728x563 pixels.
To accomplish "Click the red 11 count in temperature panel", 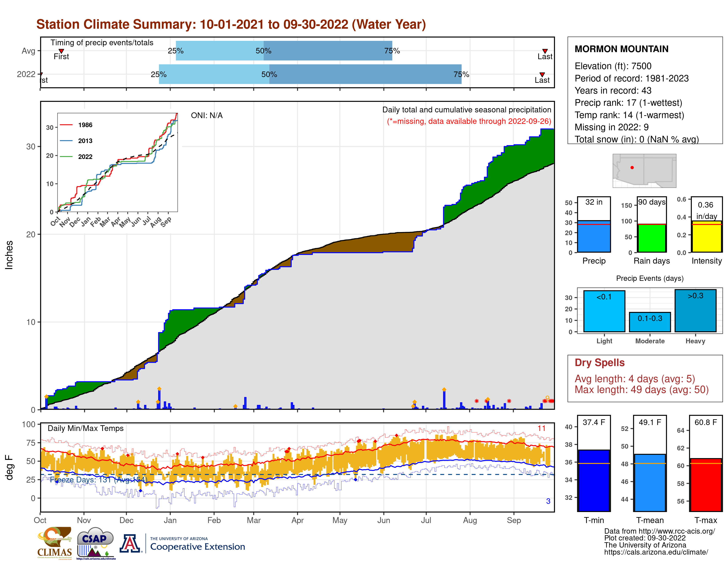I will pyautogui.click(x=541, y=428).
